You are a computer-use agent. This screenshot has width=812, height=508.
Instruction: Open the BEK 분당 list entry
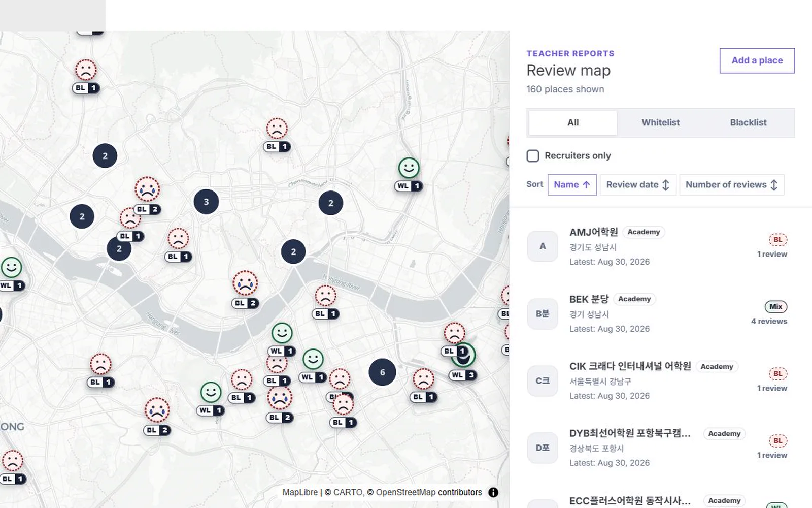(x=661, y=313)
